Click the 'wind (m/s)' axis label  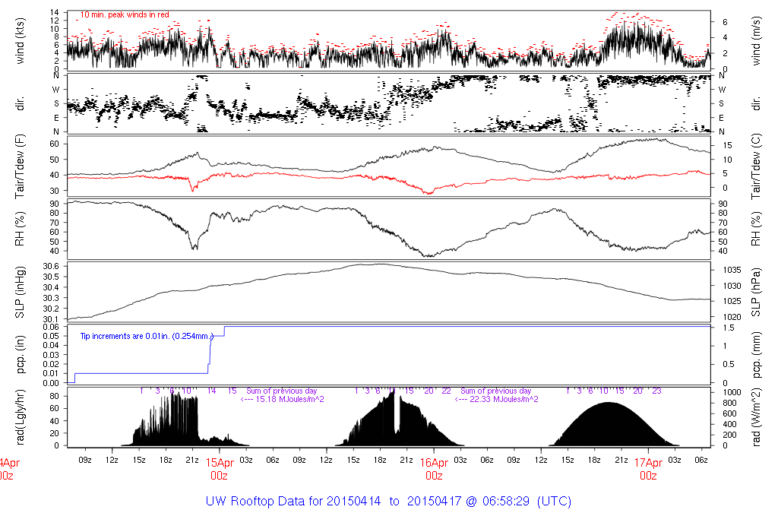[756, 41]
